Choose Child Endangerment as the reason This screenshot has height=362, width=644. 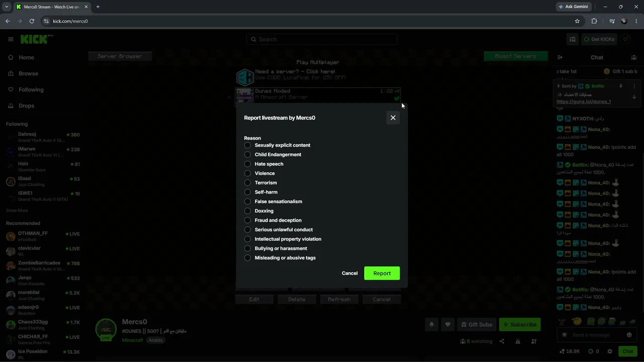click(248, 155)
